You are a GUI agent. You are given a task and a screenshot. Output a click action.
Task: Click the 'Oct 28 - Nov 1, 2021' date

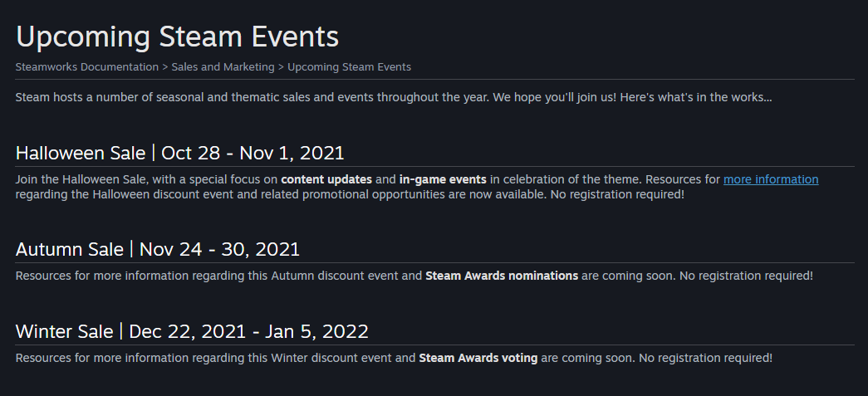[253, 153]
